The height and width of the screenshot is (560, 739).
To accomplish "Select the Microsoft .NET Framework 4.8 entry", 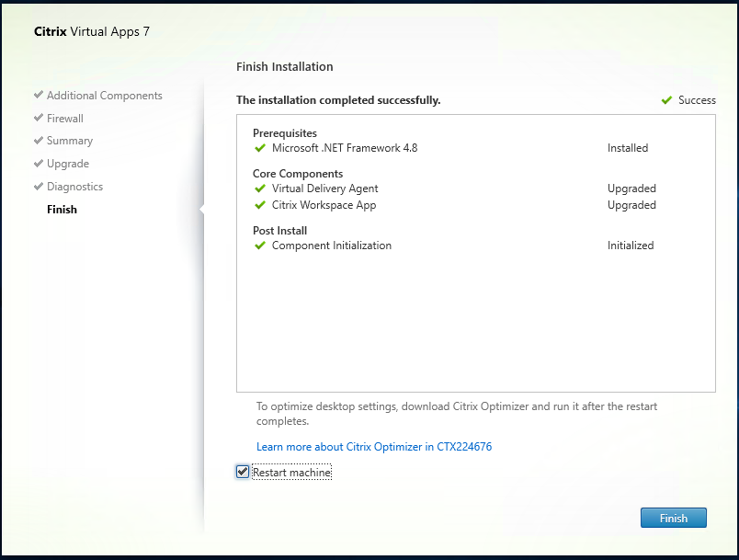I will [345, 148].
